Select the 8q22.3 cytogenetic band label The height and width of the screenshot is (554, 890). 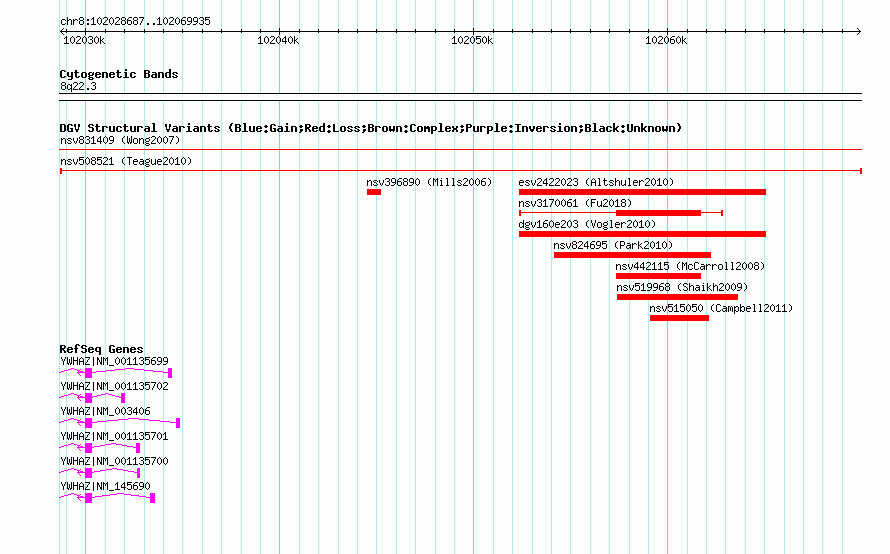[78, 86]
